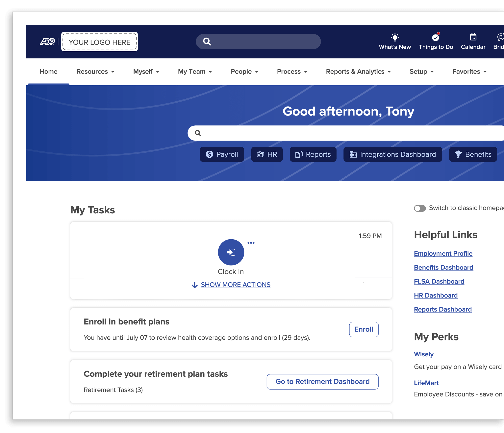Expand the Reports & Analytics dropdown

click(x=358, y=71)
